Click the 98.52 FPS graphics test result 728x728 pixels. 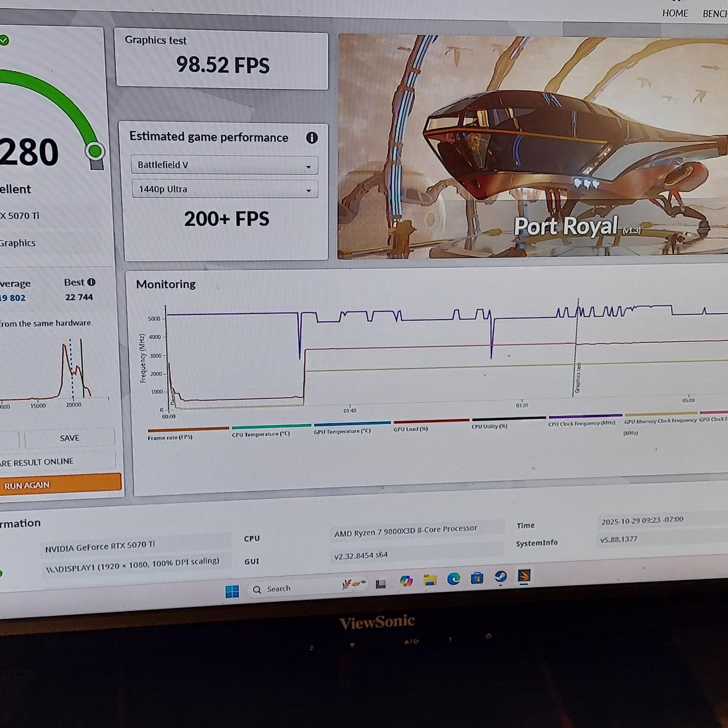click(x=223, y=65)
